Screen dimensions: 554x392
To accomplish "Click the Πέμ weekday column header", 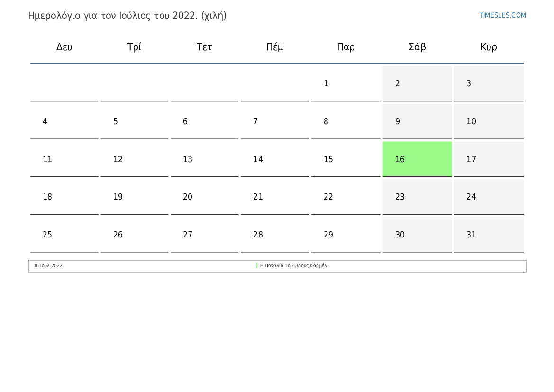I will (x=275, y=47).
